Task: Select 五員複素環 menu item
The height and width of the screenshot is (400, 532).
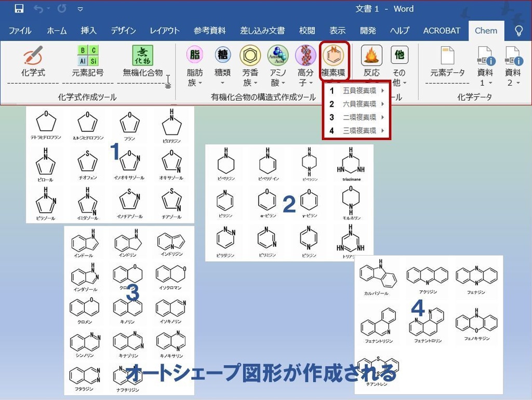Action: pyautogui.click(x=356, y=90)
